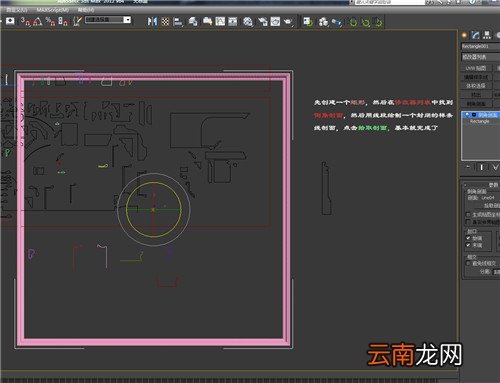Image resolution: width=500 pixels, height=383 pixels.
Task: Click the first green circular icon
Action: [353, 22]
